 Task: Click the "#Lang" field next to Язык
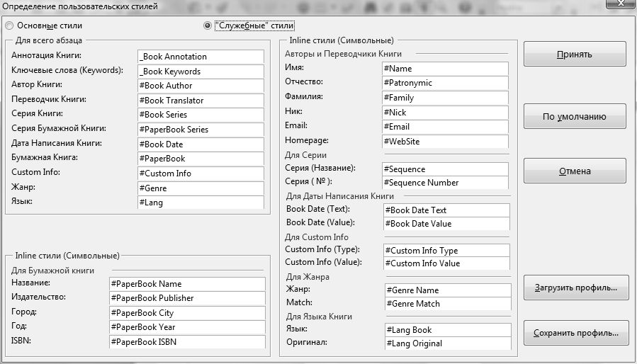tap(201, 203)
